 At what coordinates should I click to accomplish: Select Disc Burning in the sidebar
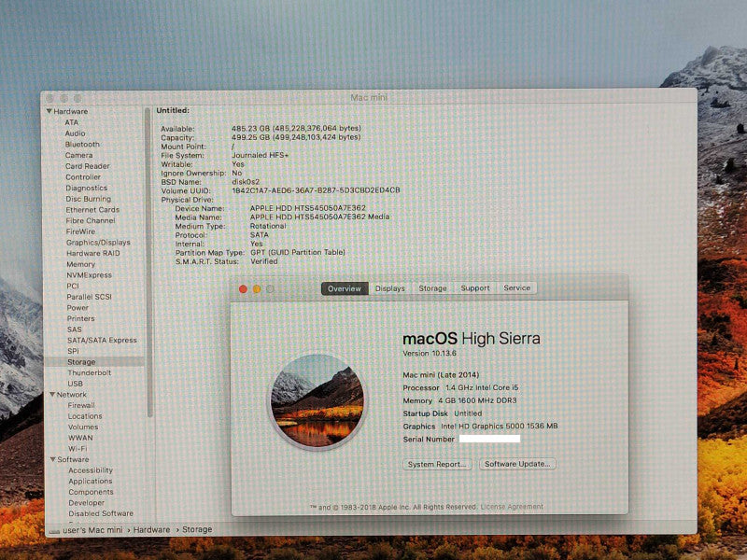click(89, 199)
